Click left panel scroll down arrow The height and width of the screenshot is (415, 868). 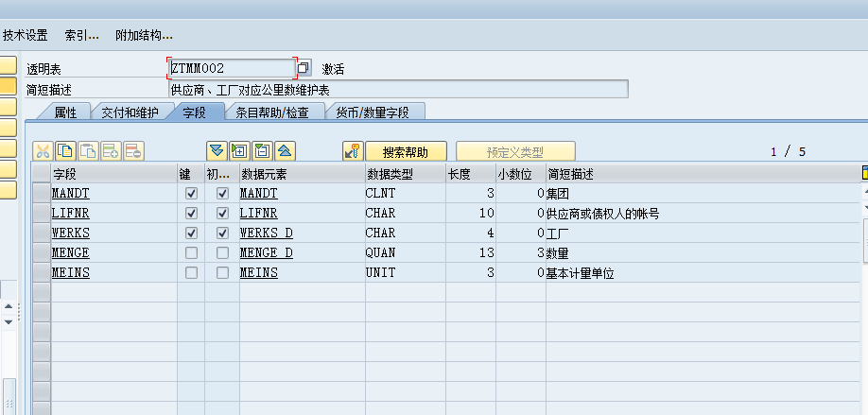tap(9, 320)
